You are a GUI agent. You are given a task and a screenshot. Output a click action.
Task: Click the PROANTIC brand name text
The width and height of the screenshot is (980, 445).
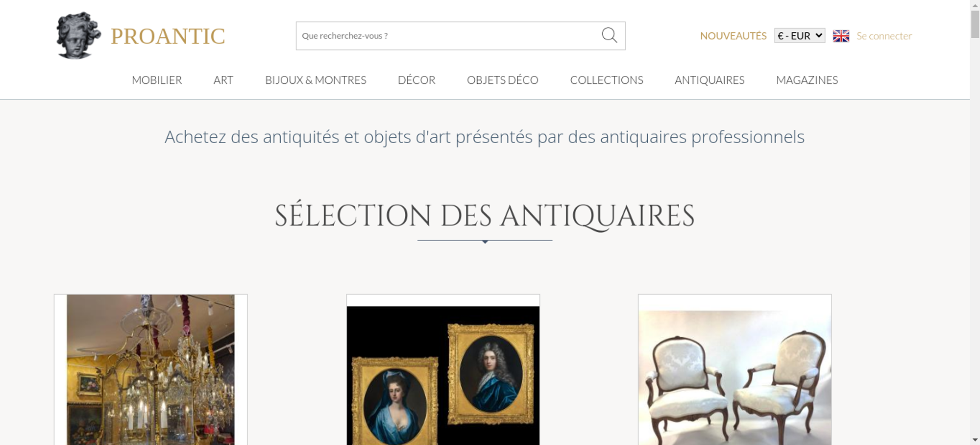[x=168, y=36]
